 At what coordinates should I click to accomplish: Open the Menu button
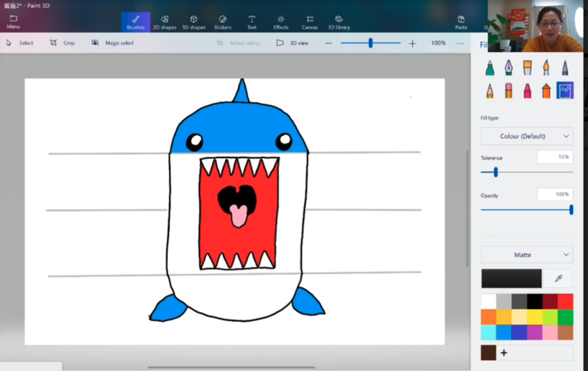13,22
